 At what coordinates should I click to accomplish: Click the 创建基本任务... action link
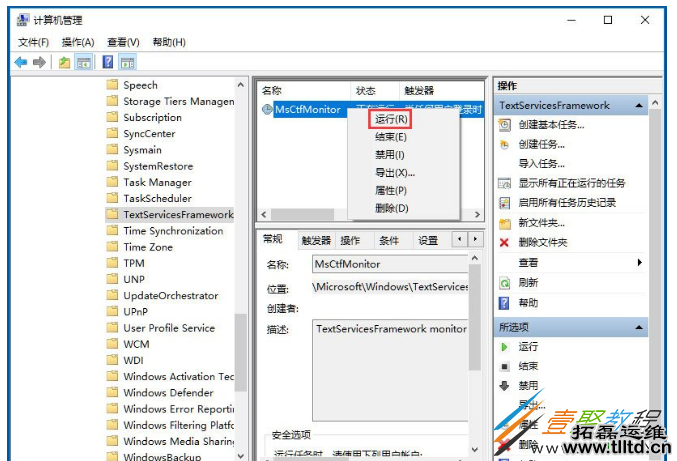(551, 125)
